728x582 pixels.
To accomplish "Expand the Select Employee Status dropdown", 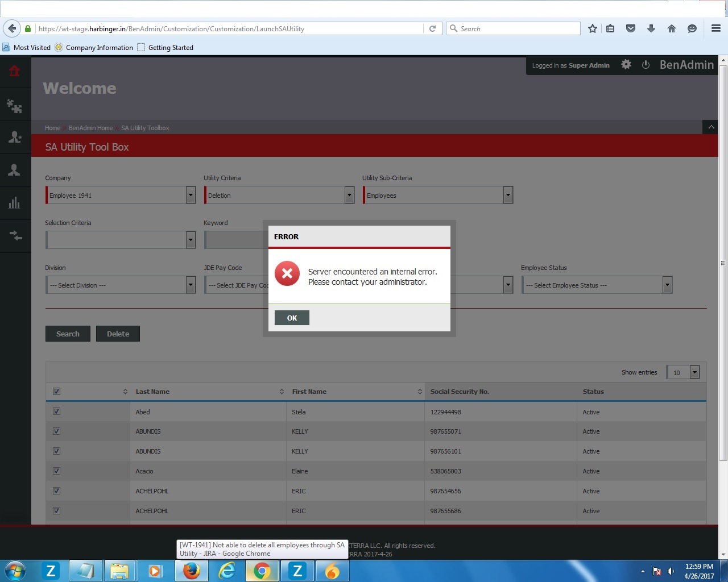I will [x=597, y=285].
